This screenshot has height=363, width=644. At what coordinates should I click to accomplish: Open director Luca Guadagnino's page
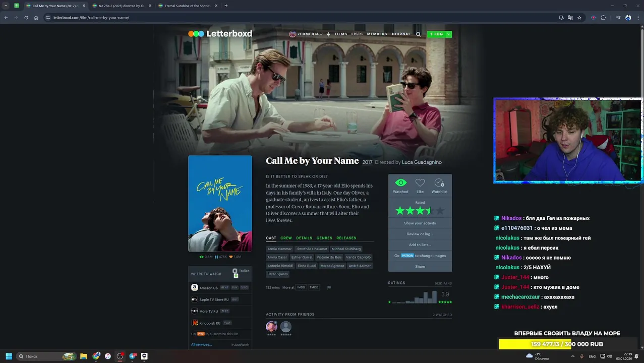pyautogui.click(x=422, y=162)
